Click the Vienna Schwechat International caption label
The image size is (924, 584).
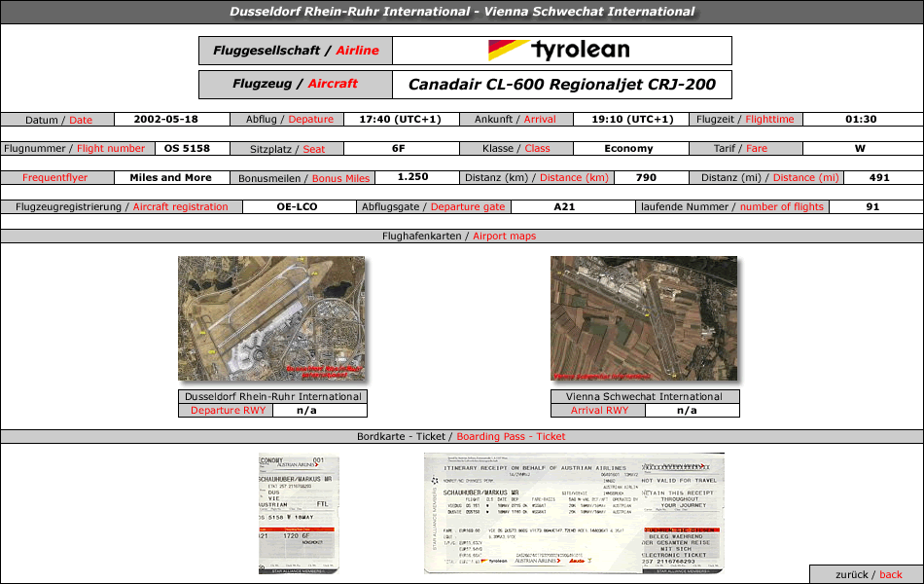point(644,396)
